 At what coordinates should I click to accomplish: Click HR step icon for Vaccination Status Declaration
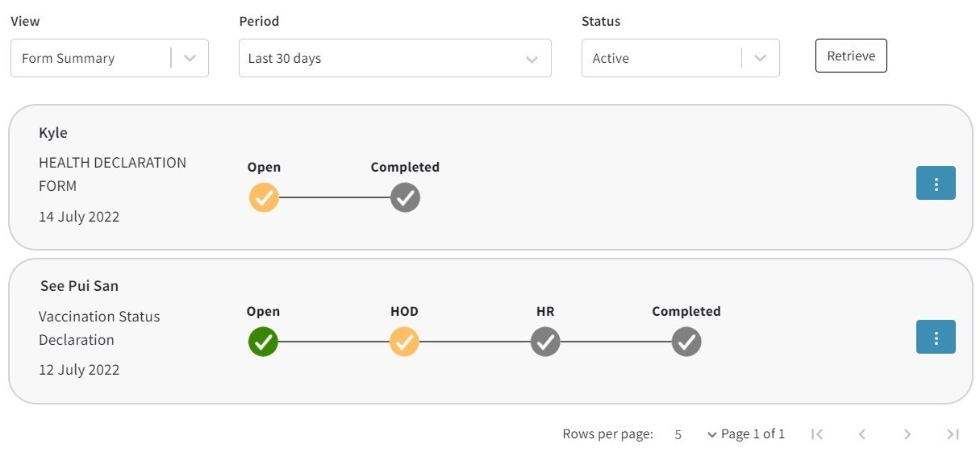[x=545, y=342]
